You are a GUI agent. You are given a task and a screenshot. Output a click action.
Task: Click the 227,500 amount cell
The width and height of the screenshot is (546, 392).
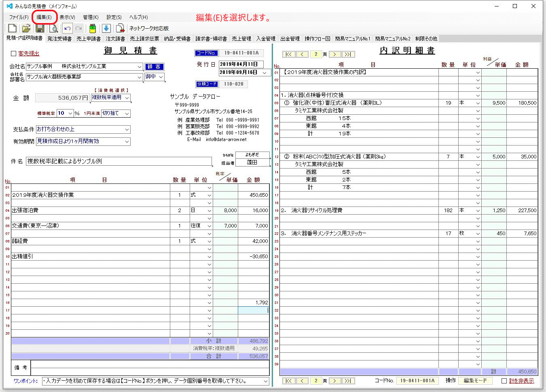coord(522,211)
